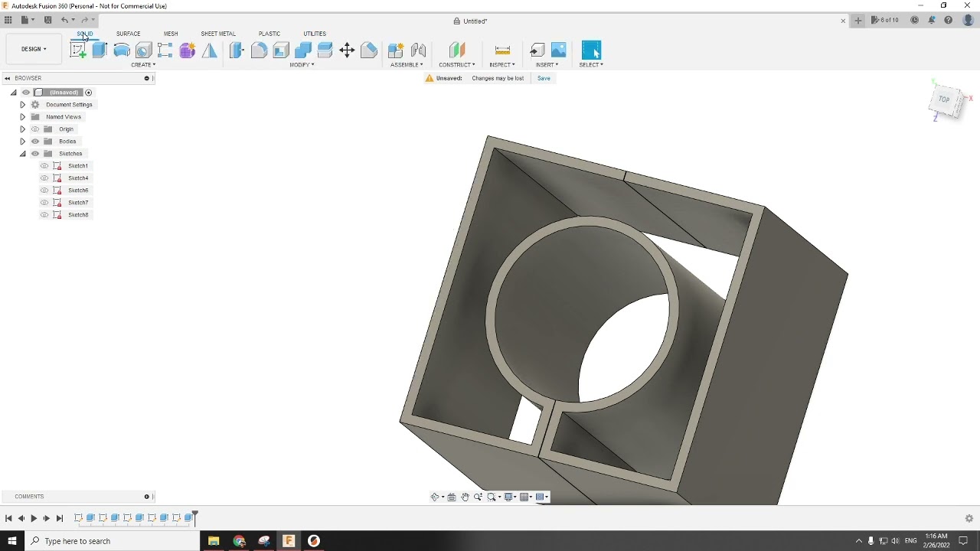The width and height of the screenshot is (980, 551).
Task: Select the Revolve tool
Action: pyautogui.click(x=122, y=51)
